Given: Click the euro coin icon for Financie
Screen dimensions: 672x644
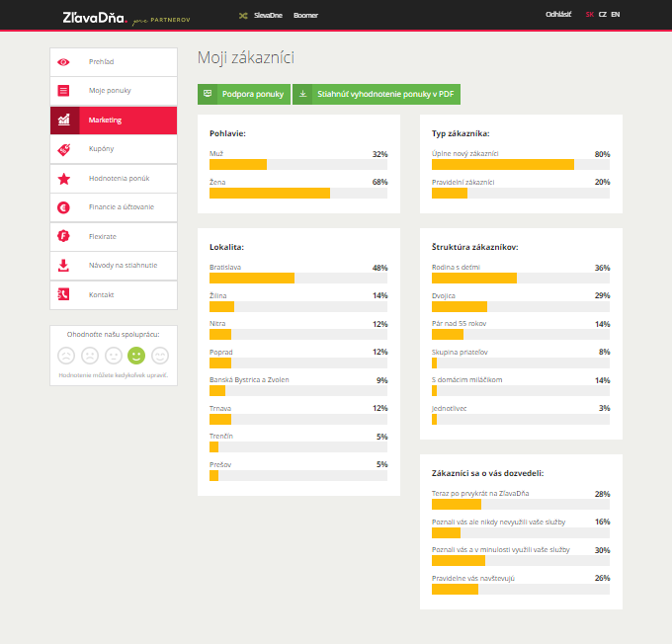Looking at the screenshot, I should click(x=64, y=207).
